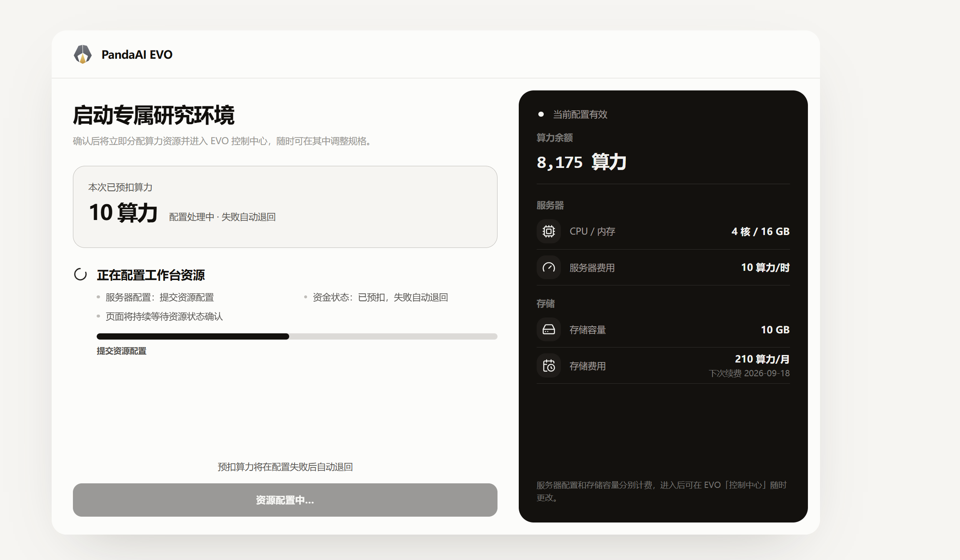The image size is (960, 560).
Task: Click the 4 核 / 16 GB value
Action: pos(760,232)
